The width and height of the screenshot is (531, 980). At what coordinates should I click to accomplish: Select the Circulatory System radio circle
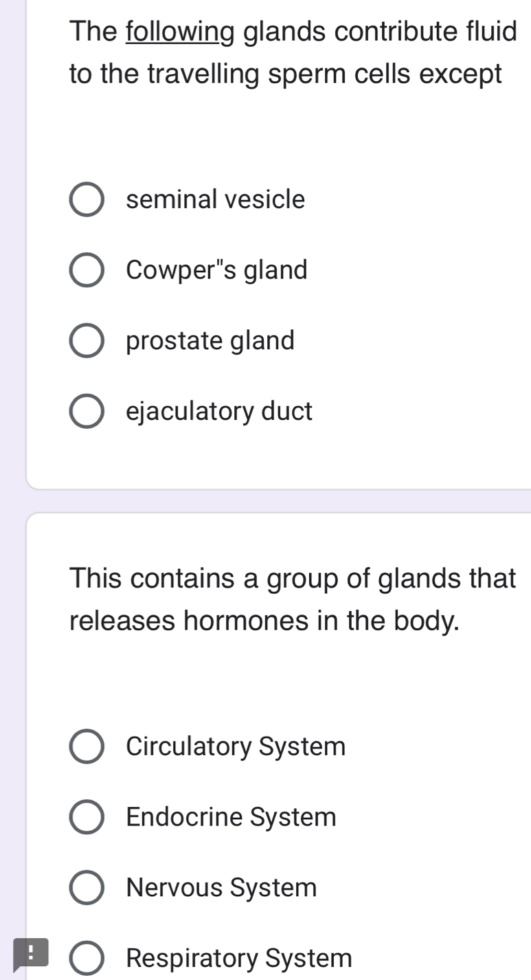(87, 746)
